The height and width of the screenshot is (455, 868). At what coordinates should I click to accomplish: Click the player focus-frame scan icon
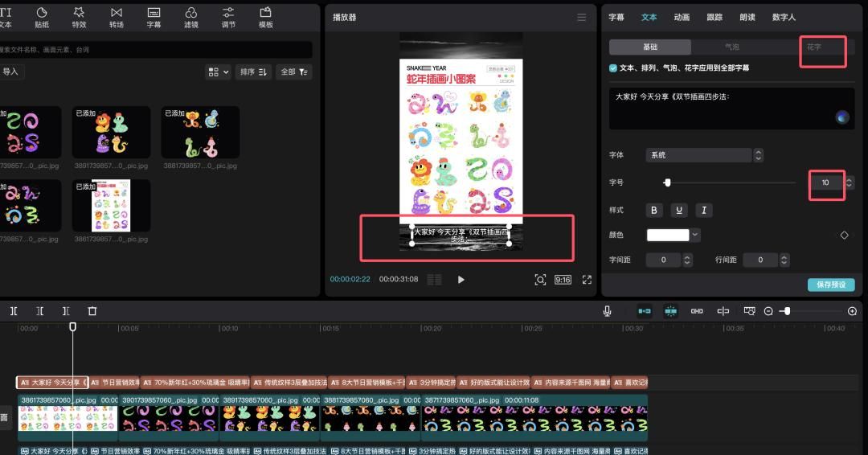[x=540, y=280]
